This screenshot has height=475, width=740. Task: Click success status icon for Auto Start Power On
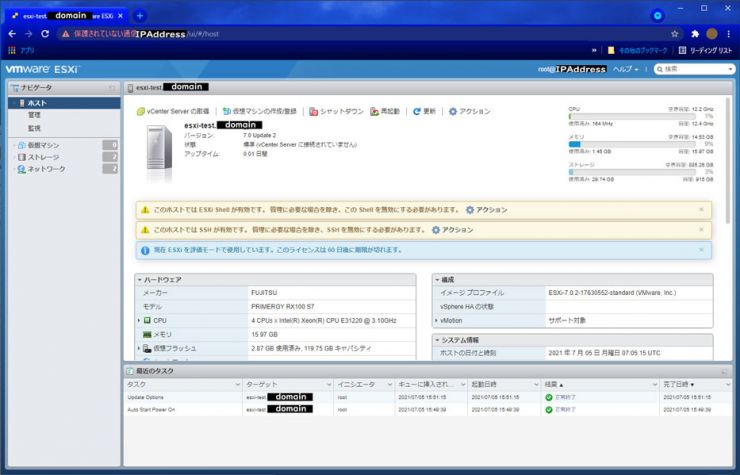point(549,409)
